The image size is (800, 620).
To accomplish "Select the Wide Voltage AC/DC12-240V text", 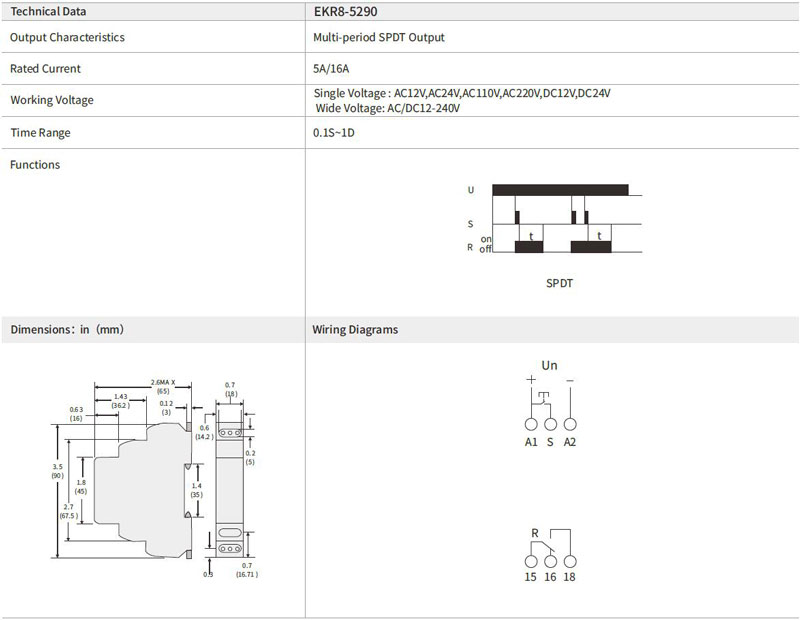I will [x=387, y=108].
